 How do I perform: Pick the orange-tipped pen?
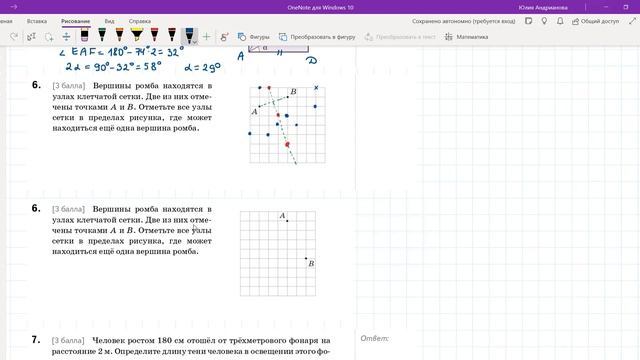click(x=119, y=36)
